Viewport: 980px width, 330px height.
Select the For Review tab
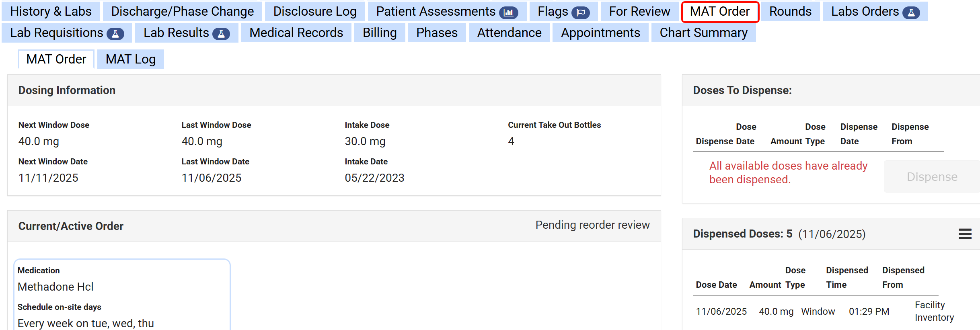coord(639,11)
